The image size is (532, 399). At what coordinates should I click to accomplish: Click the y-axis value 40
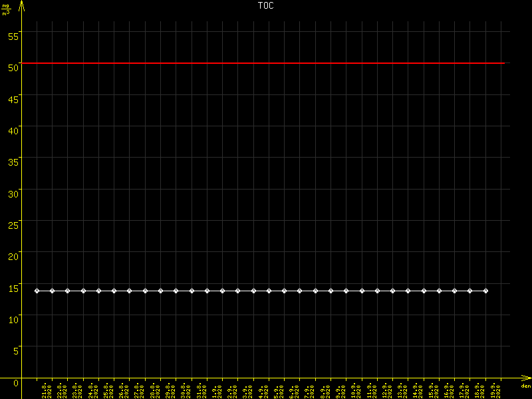coord(13,130)
